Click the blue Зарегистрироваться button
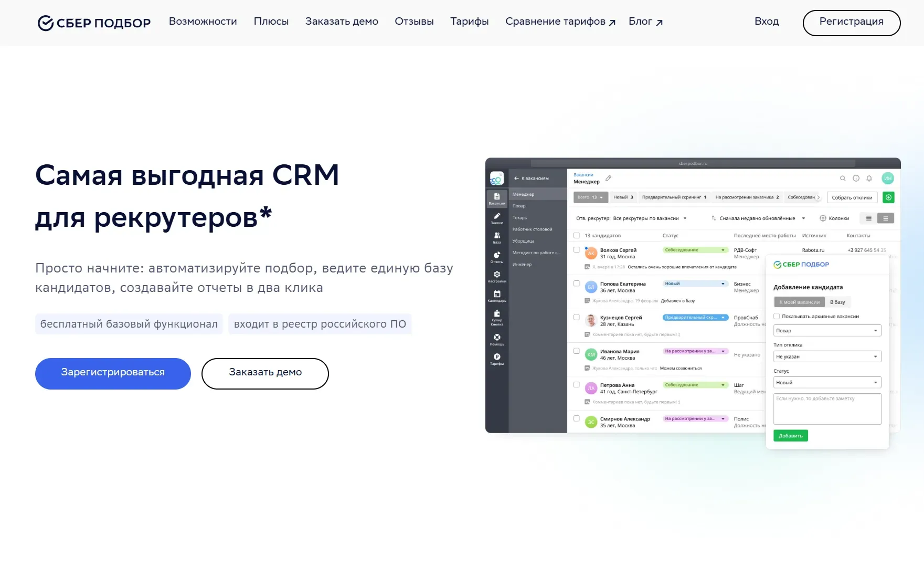 click(x=113, y=373)
